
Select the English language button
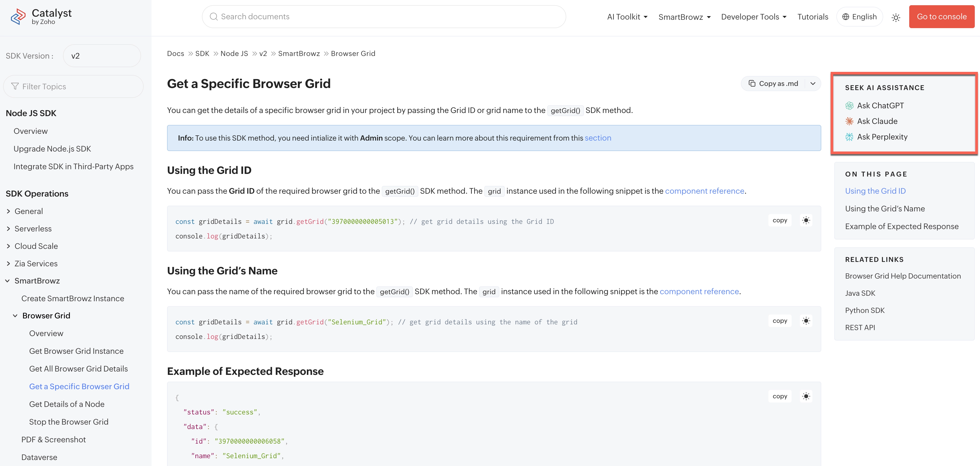pos(860,17)
